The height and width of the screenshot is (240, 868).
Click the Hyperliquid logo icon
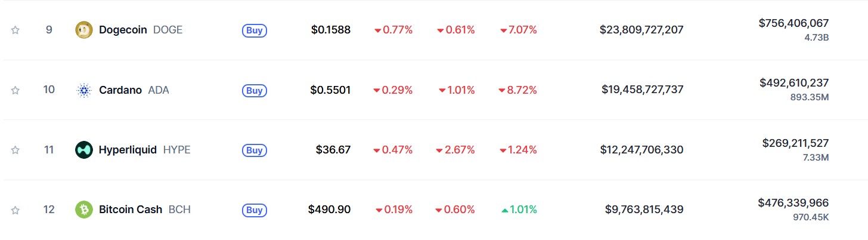pyautogui.click(x=84, y=150)
